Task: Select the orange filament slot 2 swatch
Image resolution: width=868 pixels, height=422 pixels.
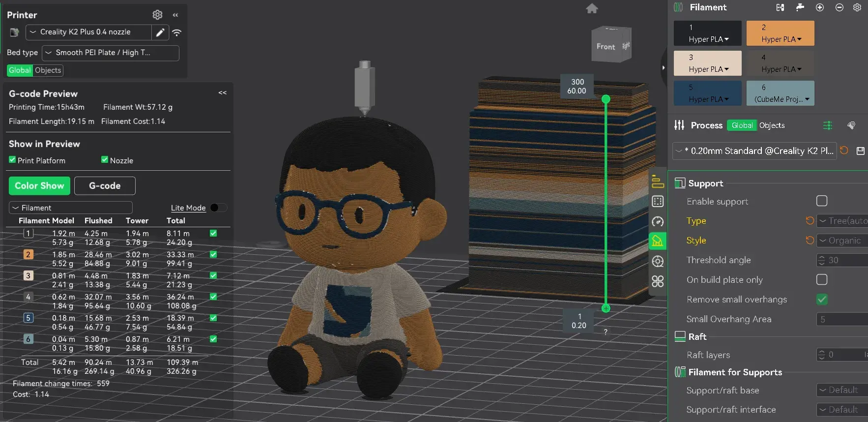Action: pos(781,33)
